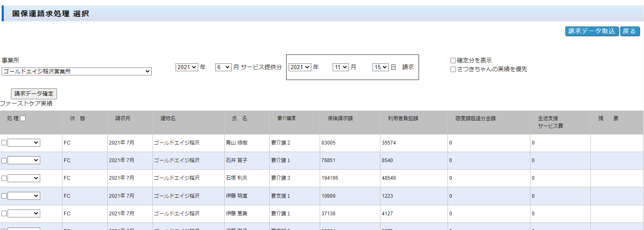Click the 保険請求額 column header
Image resolution: width=644 pixels, height=230 pixels.
pos(340,119)
